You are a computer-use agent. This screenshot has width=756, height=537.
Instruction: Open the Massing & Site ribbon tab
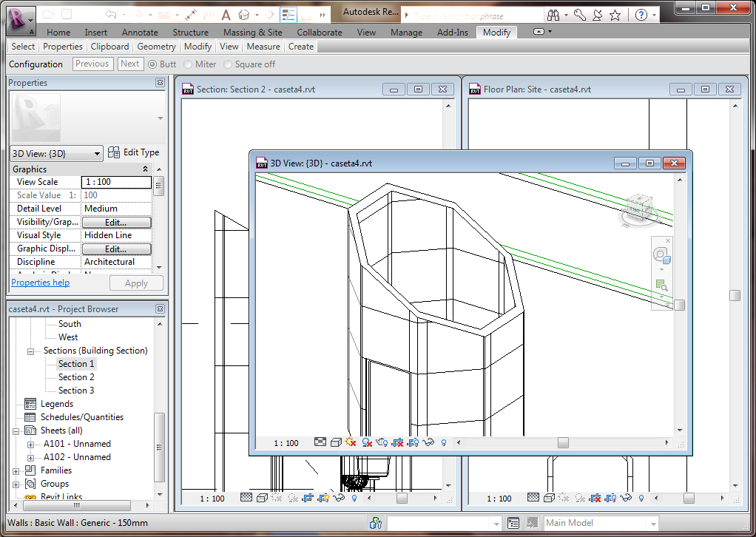pos(252,33)
